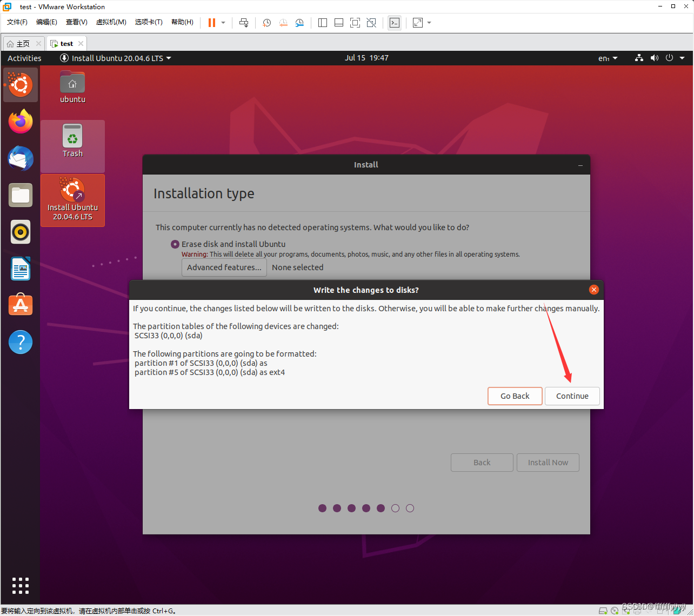Toggle the thumbnail bar view icon
694x616 pixels.
(339, 23)
